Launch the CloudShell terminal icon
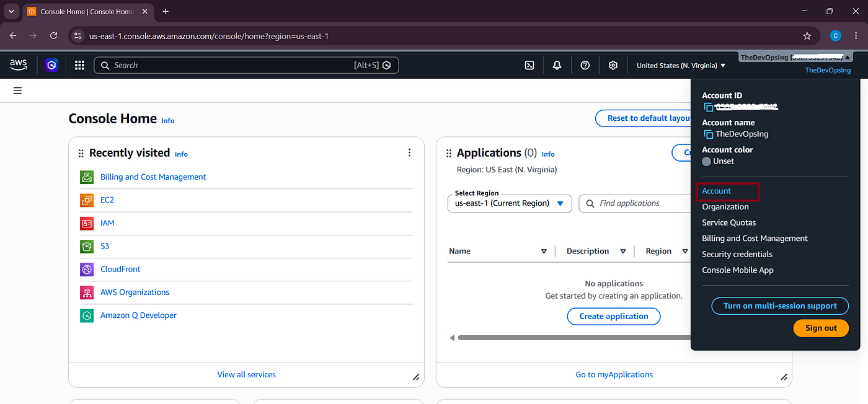Viewport: 868px width, 404px height. [x=529, y=65]
